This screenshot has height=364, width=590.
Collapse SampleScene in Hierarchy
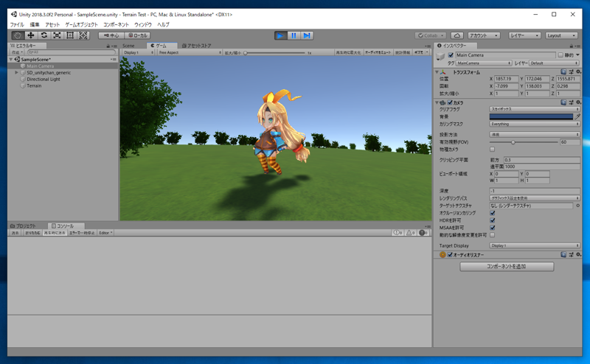(x=11, y=60)
